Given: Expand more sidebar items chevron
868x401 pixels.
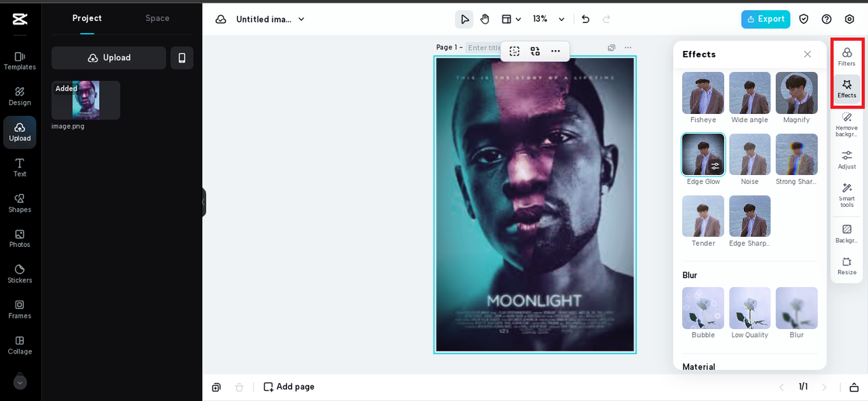Looking at the screenshot, I should [x=20, y=382].
